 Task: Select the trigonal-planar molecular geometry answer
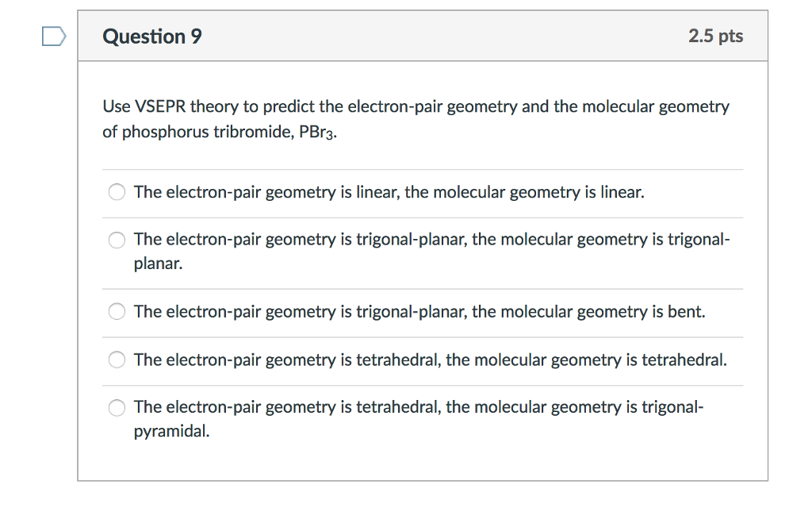pyautogui.click(x=117, y=240)
